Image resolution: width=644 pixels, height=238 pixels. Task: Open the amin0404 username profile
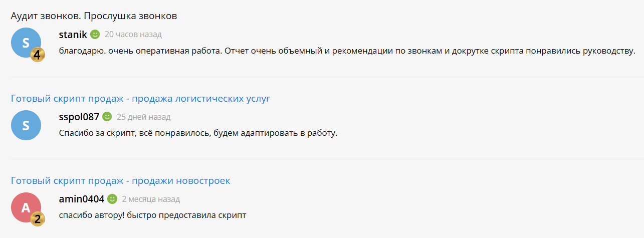(x=82, y=199)
